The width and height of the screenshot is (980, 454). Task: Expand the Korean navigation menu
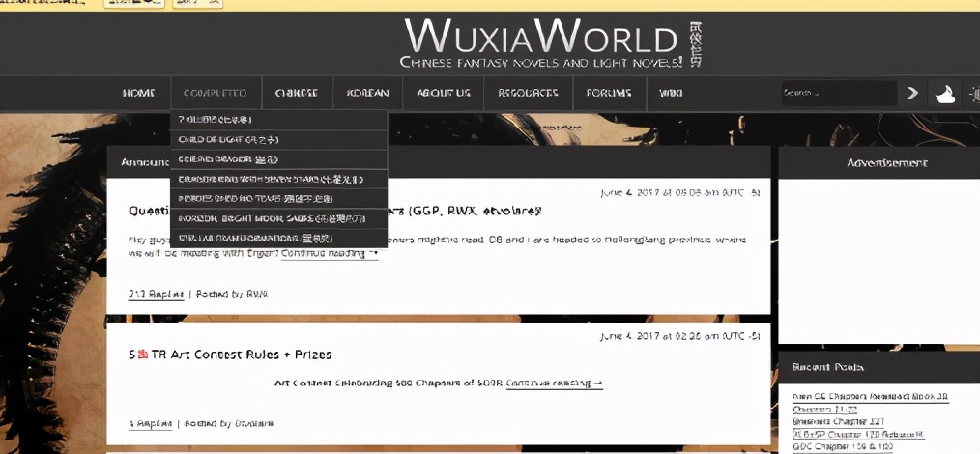(367, 93)
